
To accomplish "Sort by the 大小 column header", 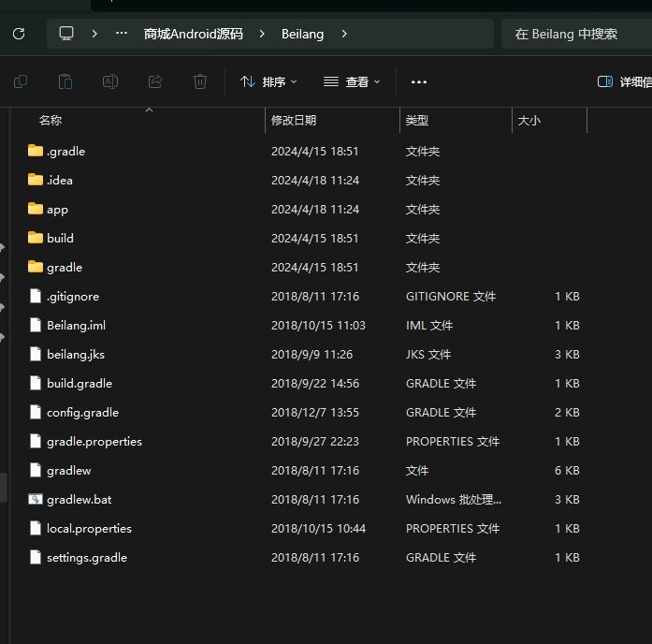I will (x=529, y=121).
